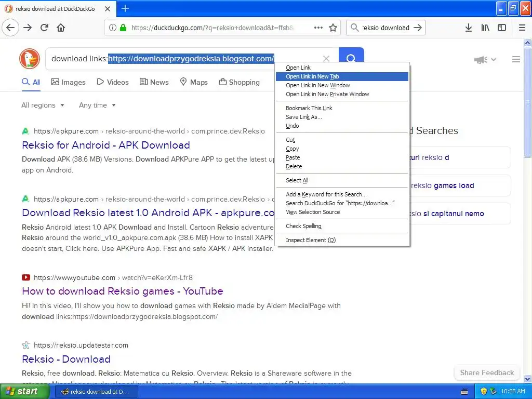Click the reksio games load related search

click(460, 185)
